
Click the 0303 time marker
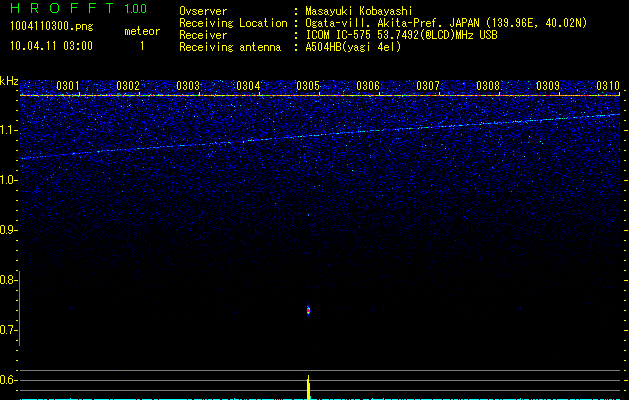[188, 86]
